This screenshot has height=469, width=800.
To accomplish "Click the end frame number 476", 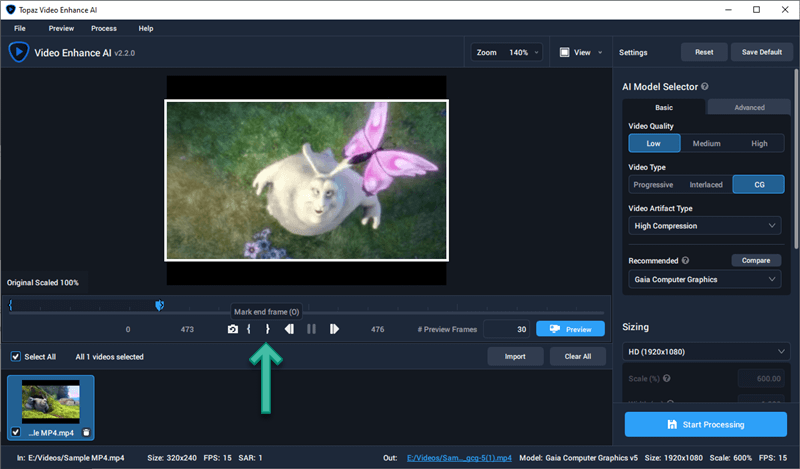I will click(378, 329).
